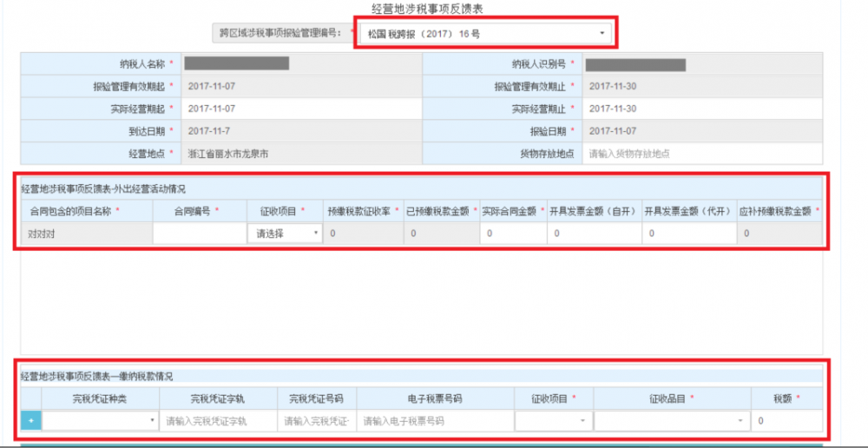Open 征收项目 dropdown in 缴纳税款情况 table
Screen dimensions: 868x448
(553, 421)
